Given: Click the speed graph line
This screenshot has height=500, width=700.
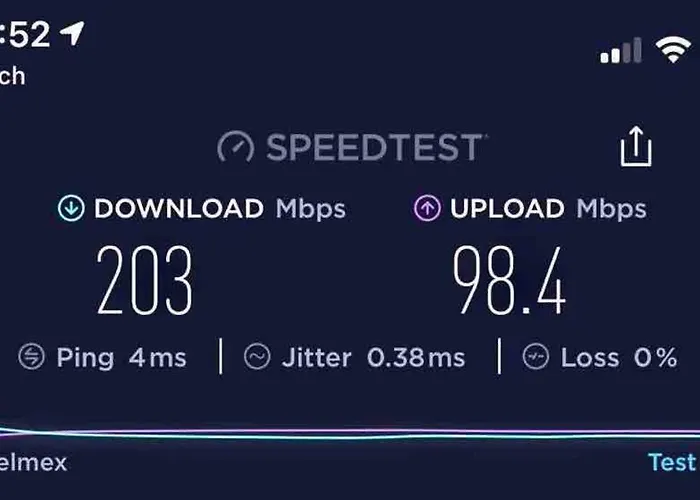Looking at the screenshot, I should 350,433.
